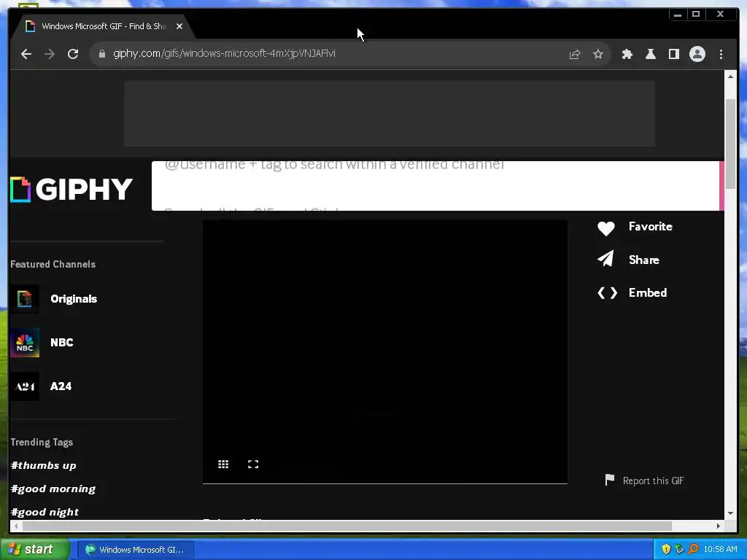This screenshot has height=560, width=747.
Task: Click the fullscreen icon under the GIF
Action: click(253, 464)
